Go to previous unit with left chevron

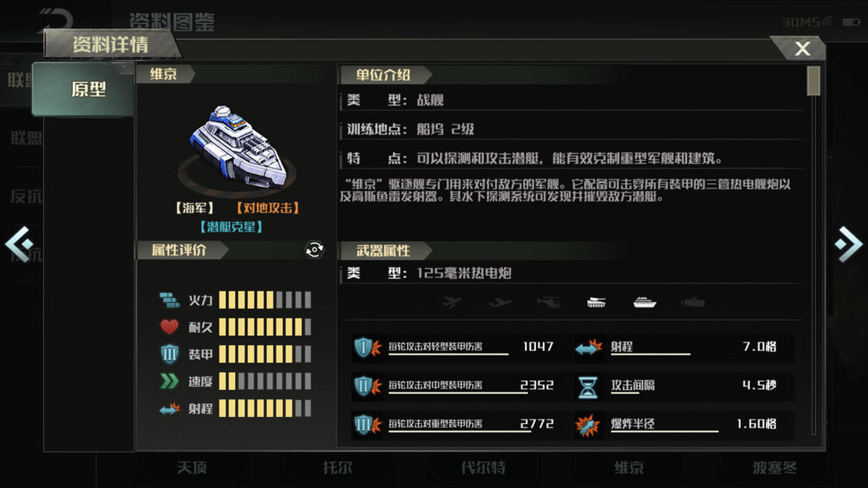19,244
